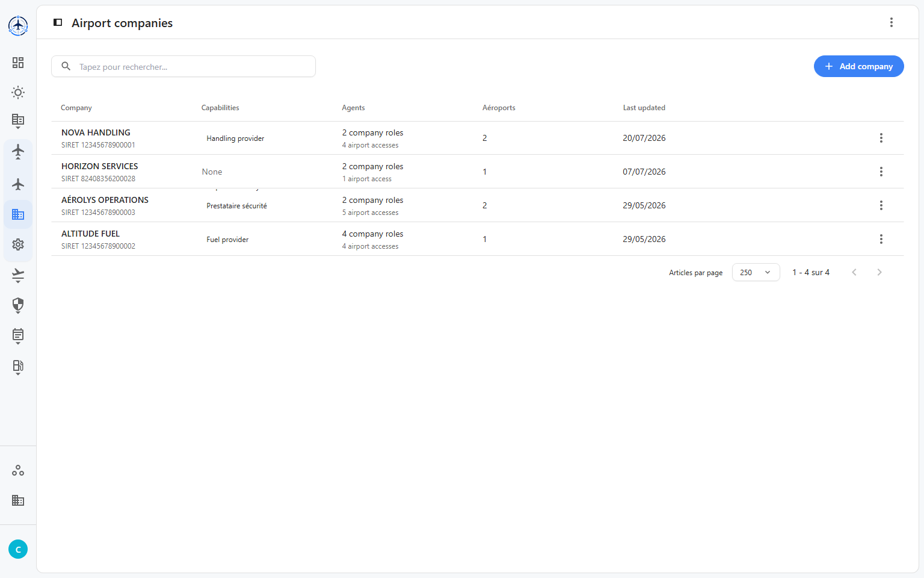Screen dimensions: 924x578
Task: Click the Add company button
Action: [x=858, y=66]
